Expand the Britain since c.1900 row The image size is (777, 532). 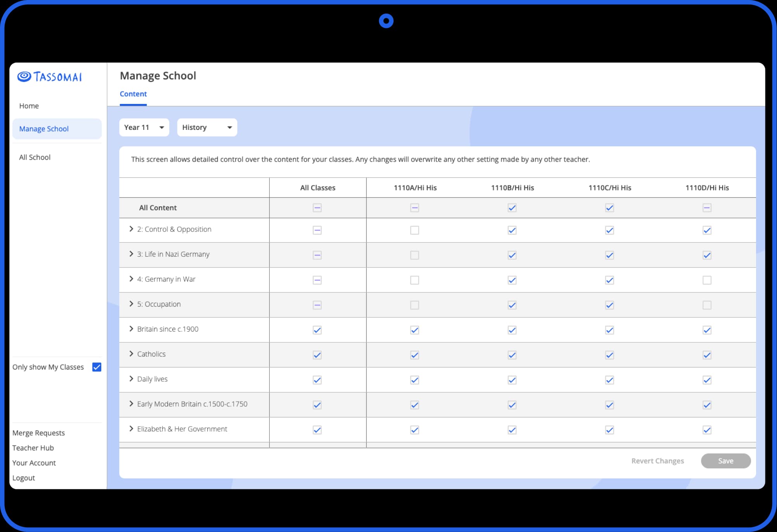131,328
